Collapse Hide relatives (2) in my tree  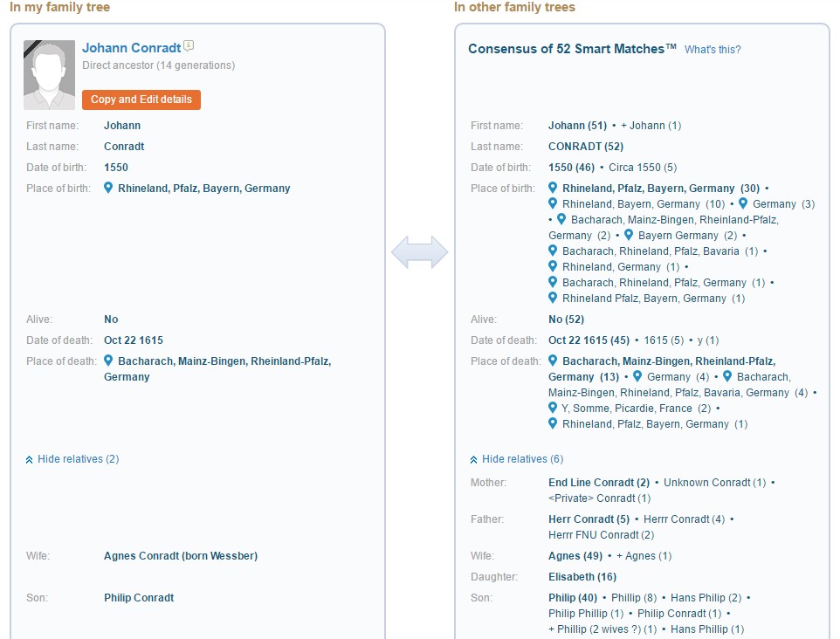point(72,459)
